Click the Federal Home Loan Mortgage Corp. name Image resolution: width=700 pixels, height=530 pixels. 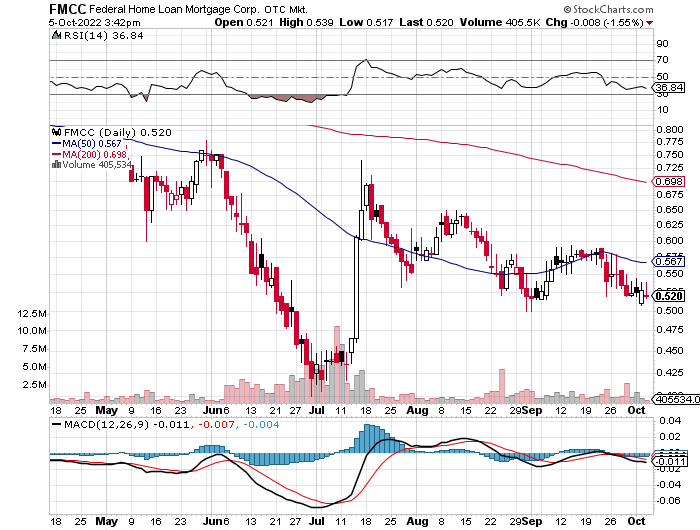coord(174,9)
